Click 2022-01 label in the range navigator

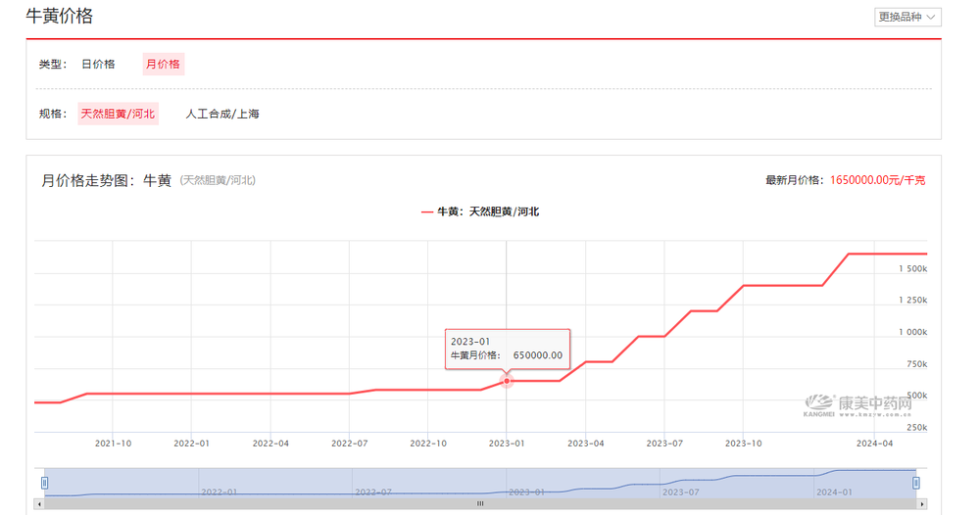click(x=219, y=492)
